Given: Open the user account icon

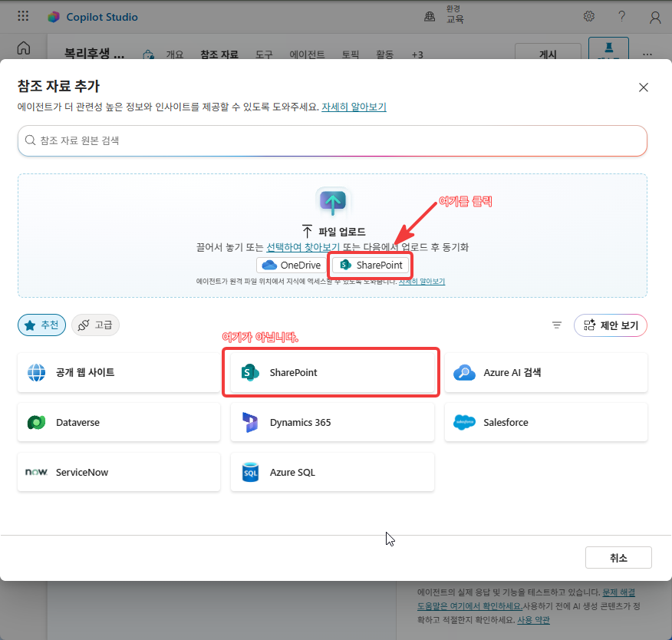Looking at the screenshot, I should 655,17.
